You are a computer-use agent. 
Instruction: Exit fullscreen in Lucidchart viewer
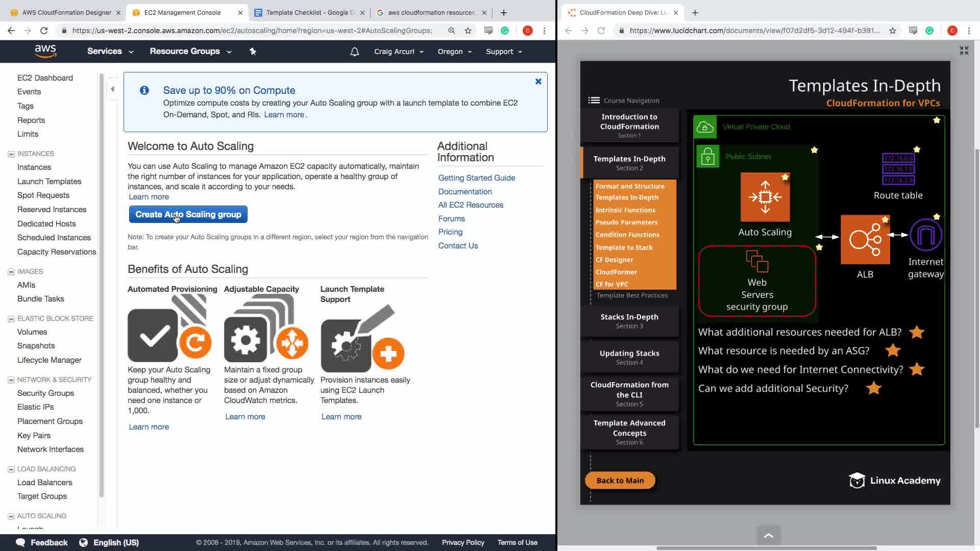pyautogui.click(x=964, y=51)
